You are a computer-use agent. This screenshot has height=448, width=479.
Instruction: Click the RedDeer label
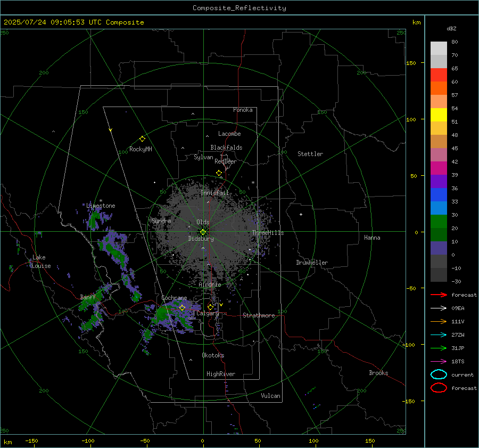[x=226, y=161]
